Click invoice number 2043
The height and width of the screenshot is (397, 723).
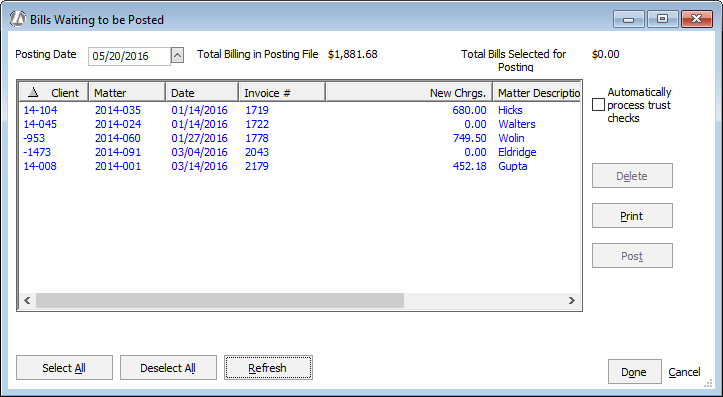[257, 152]
